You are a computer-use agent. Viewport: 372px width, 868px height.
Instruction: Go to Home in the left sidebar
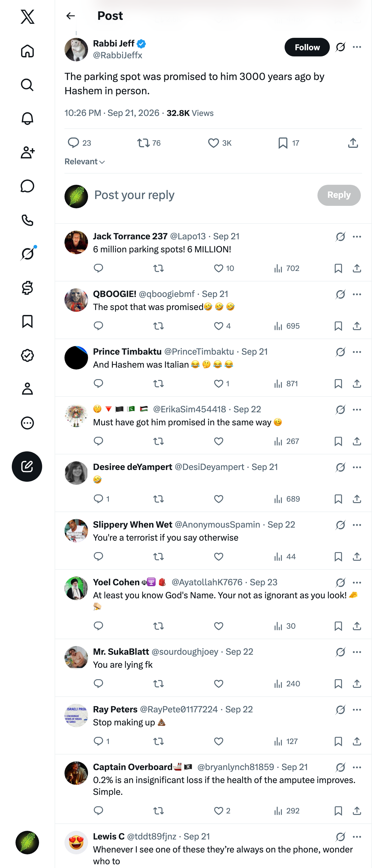(x=27, y=51)
